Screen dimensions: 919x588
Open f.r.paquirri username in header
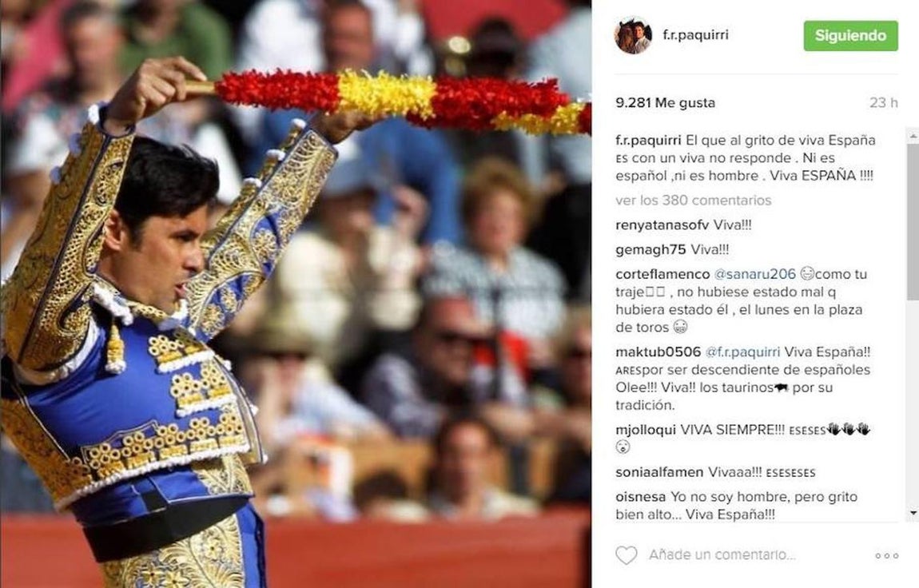click(x=696, y=34)
